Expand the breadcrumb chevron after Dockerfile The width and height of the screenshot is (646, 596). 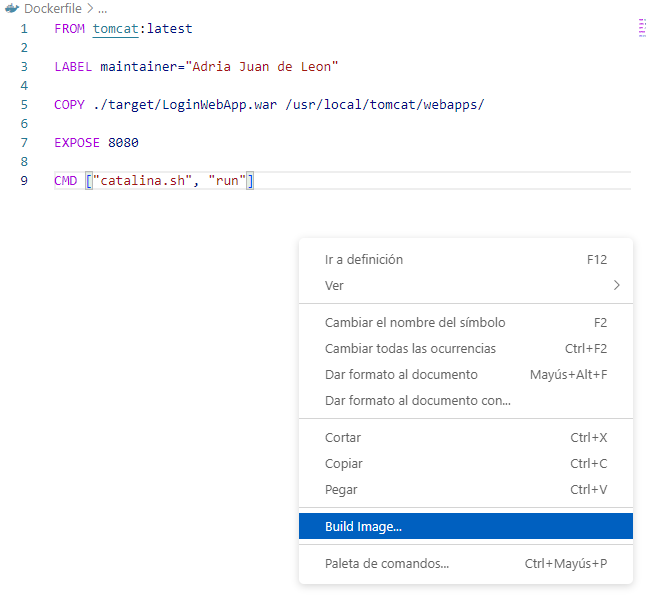pos(90,8)
